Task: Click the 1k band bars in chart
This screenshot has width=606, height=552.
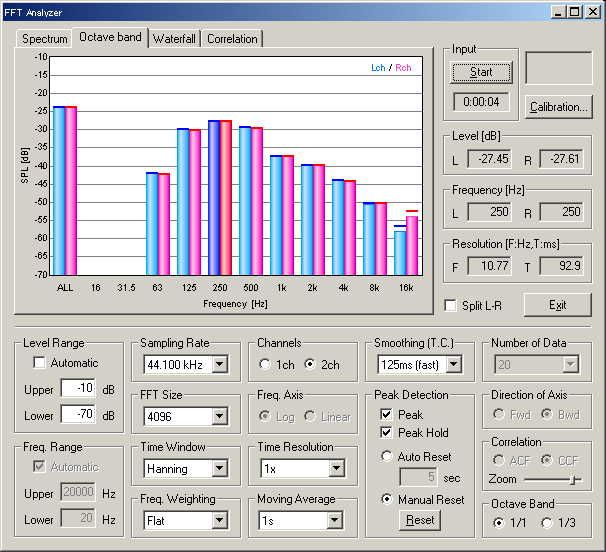Action: pyautogui.click(x=282, y=215)
